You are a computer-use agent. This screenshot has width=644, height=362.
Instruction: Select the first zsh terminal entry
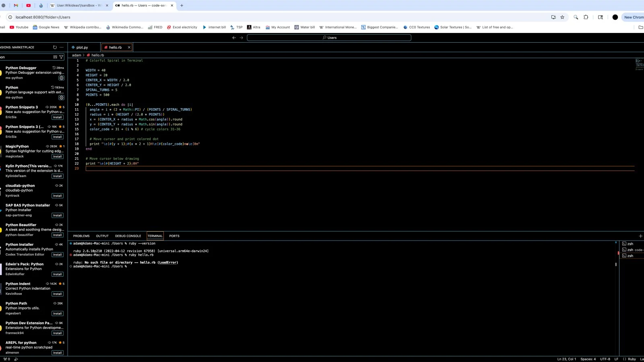click(x=632, y=244)
